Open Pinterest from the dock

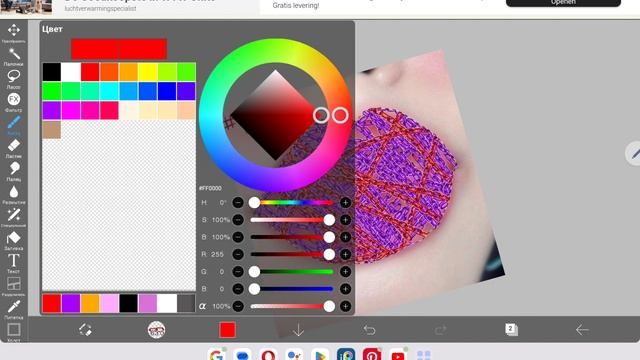372,354
